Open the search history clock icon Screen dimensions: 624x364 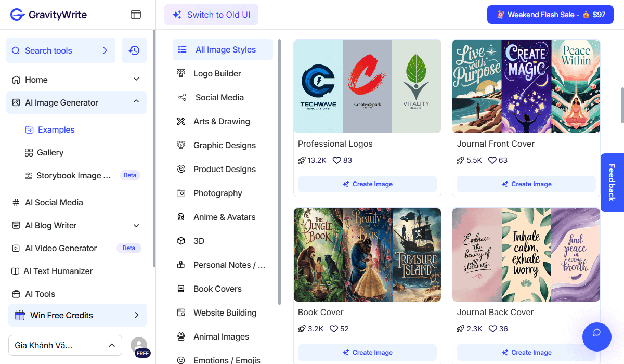click(x=134, y=50)
